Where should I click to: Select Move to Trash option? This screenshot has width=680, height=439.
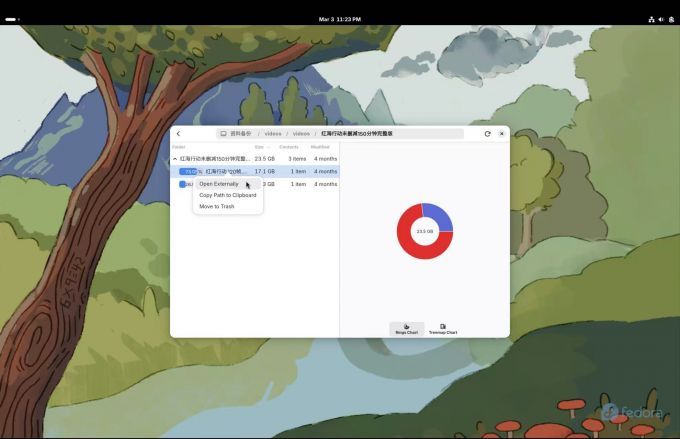217,206
